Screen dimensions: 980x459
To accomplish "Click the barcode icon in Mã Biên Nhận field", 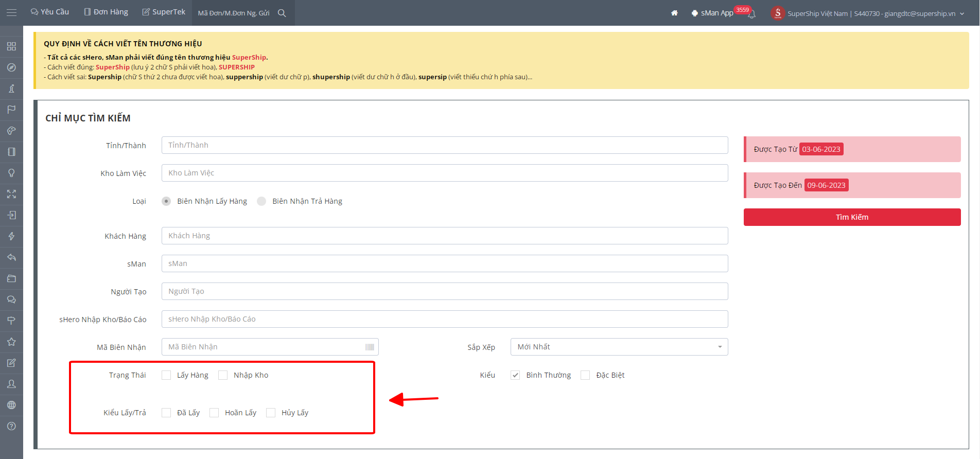I will 370,347.
